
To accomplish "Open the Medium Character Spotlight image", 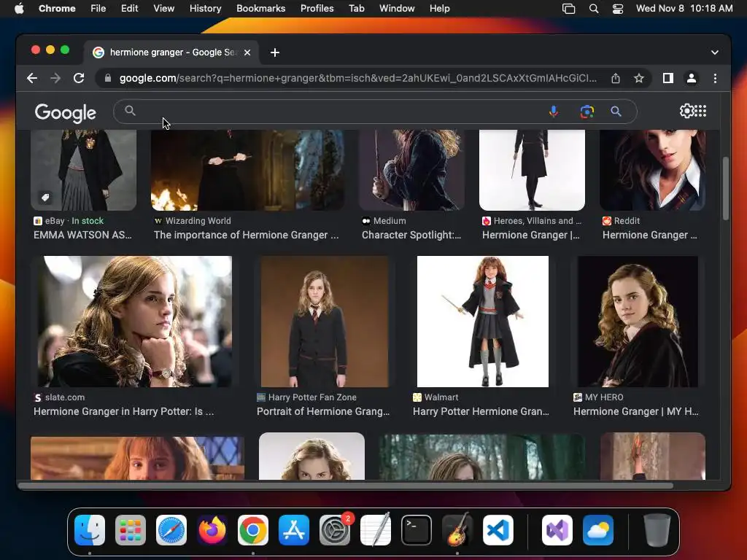I will 411,171.
